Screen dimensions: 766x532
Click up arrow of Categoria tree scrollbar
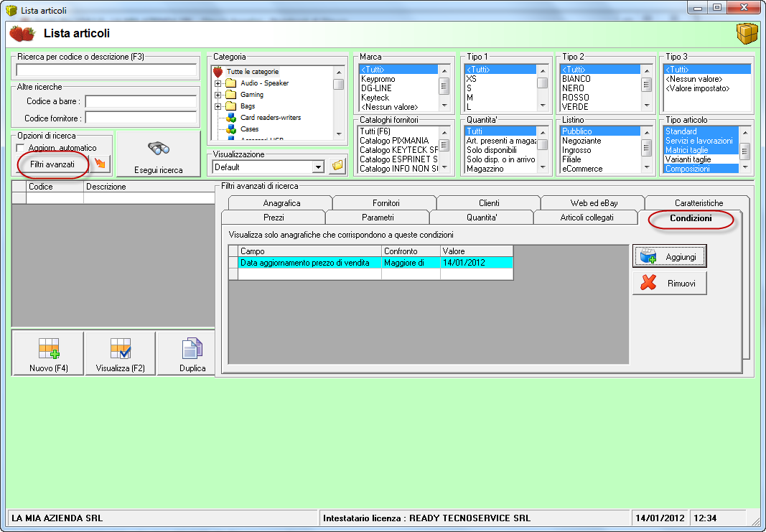coord(339,73)
